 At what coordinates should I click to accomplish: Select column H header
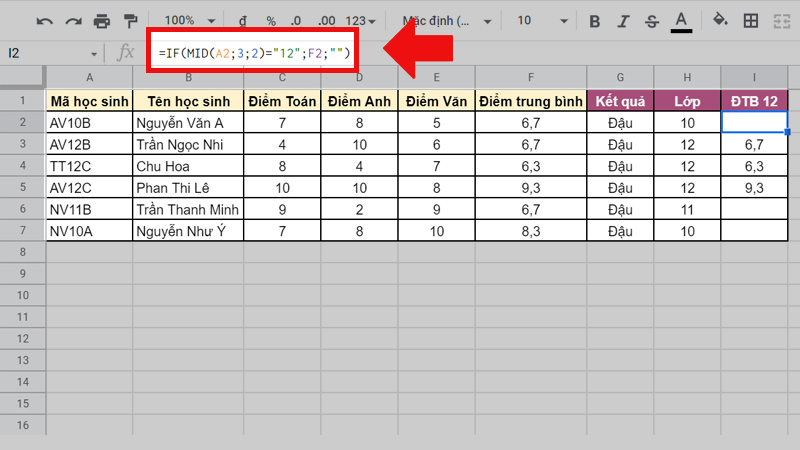point(687,78)
